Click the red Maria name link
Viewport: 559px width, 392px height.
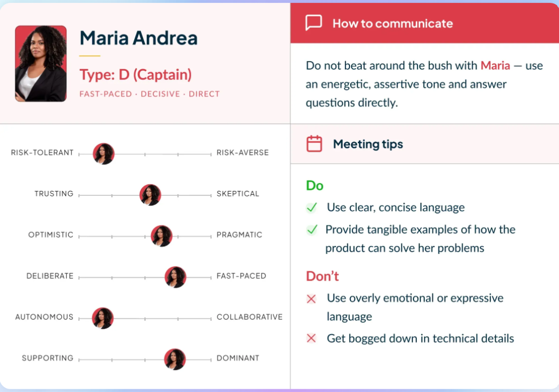[495, 66]
